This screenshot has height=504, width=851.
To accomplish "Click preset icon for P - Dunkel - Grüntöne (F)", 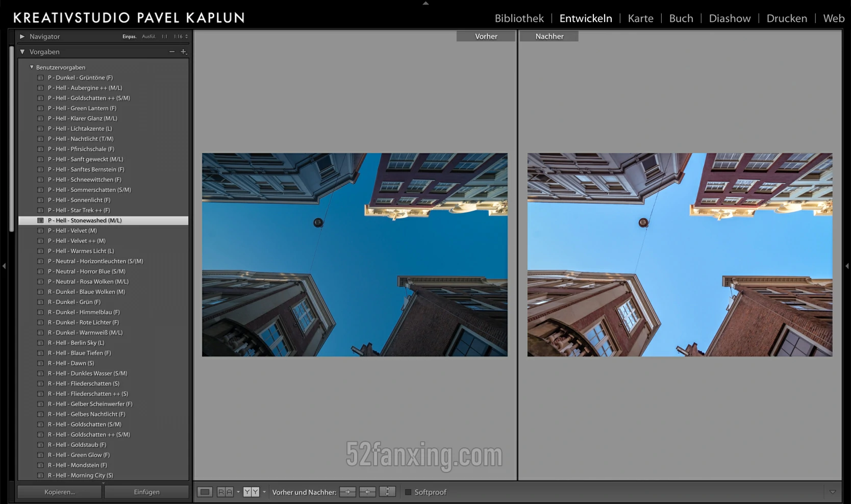I will pos(40,78).
